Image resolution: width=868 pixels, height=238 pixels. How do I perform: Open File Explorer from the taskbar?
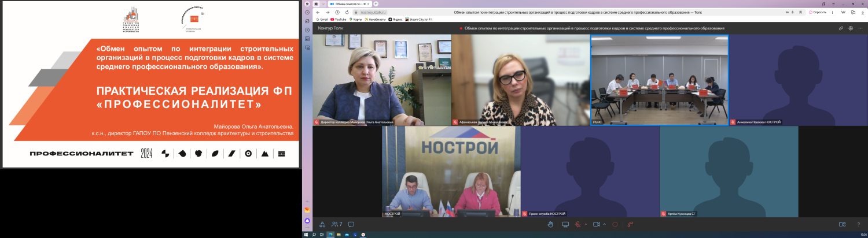[x=339, y=235]
